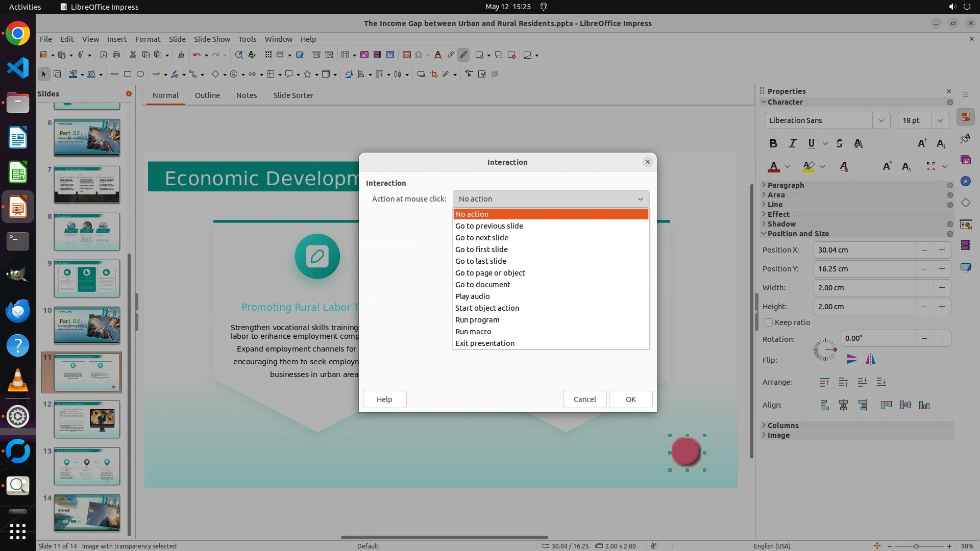Click Bring to Front arrange icon
Viewport: 980px width, 551px height.
pyautogui.click(x=824, y=382)
